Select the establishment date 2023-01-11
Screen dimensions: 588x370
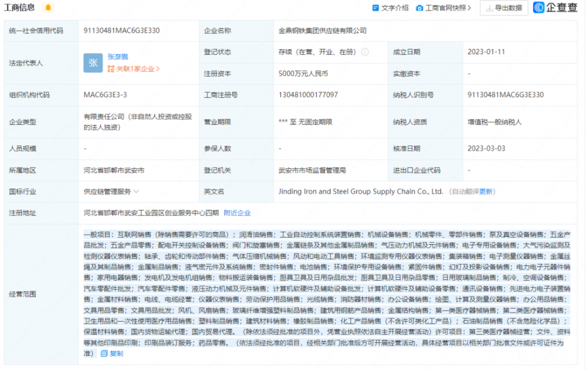[x=486, y=52]
